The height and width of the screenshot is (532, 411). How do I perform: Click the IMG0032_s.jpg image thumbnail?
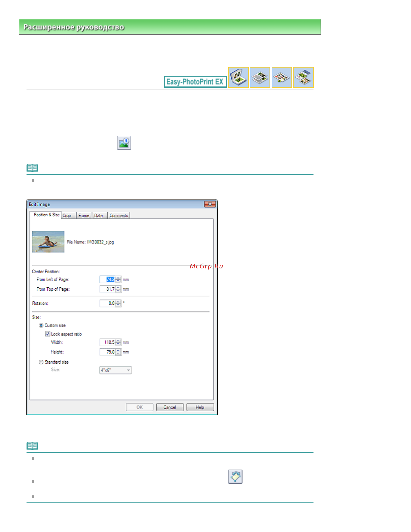(x=48, y=242)
